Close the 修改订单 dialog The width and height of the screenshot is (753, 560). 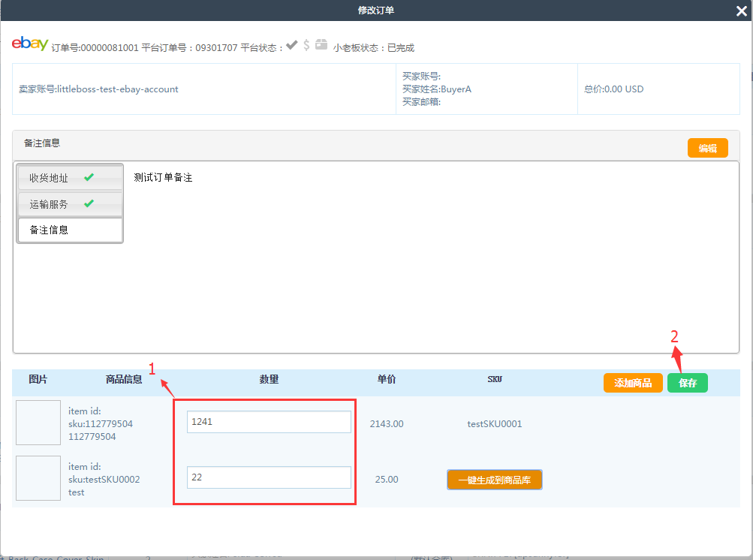click(x=742, y=11)
